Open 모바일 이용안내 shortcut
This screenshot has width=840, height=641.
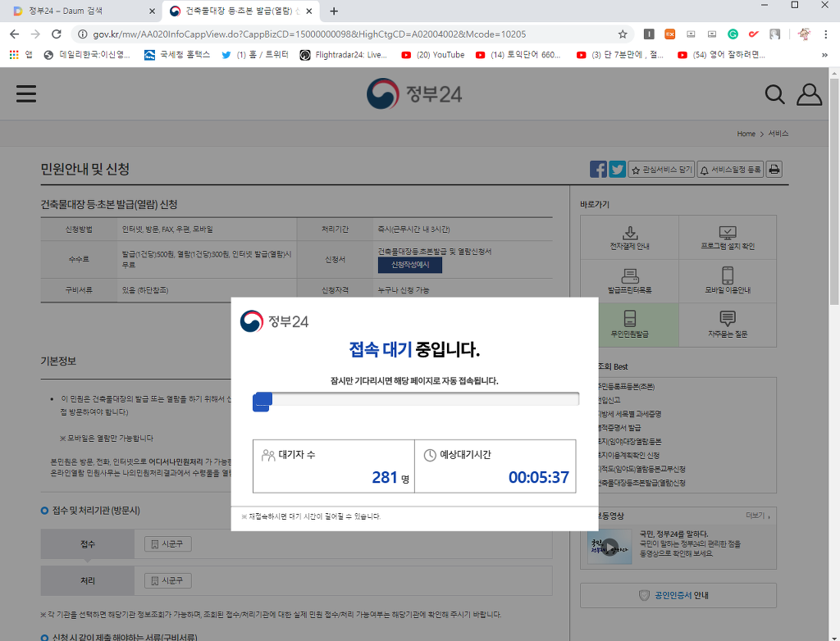(x=728, y=282)
